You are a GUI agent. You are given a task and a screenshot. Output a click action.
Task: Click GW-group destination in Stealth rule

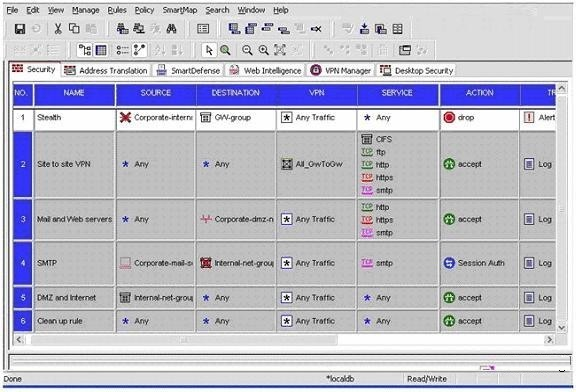tap(226, 118)
